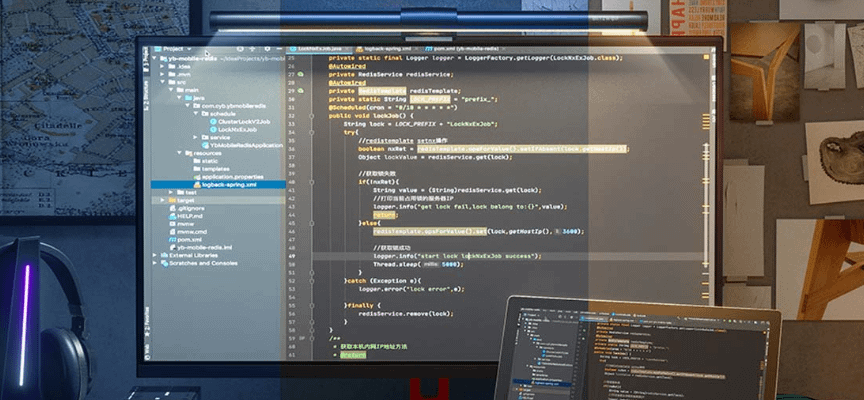Click the yb-mobile-redis.iml file icon
864x400 pixels.
point(171,247)
